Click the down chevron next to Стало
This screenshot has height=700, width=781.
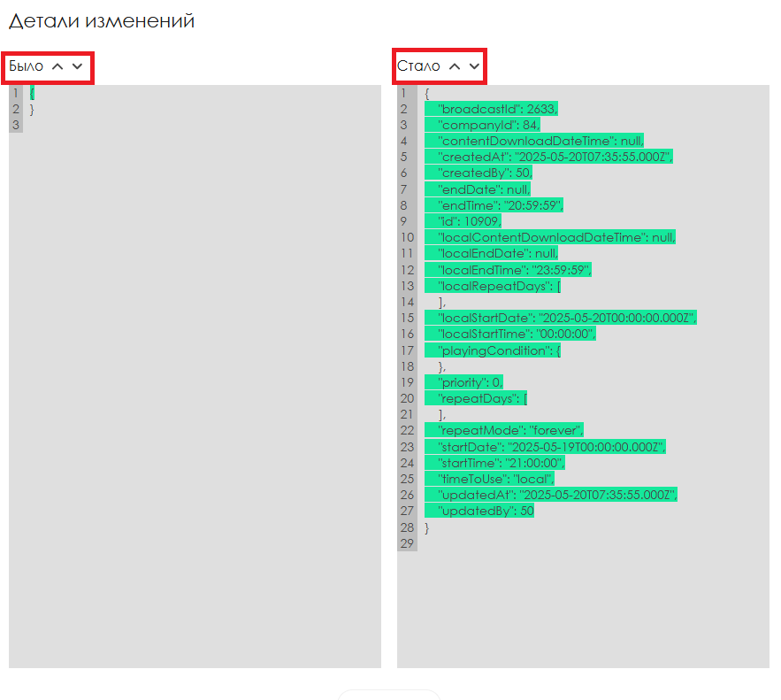click(475, 66)
